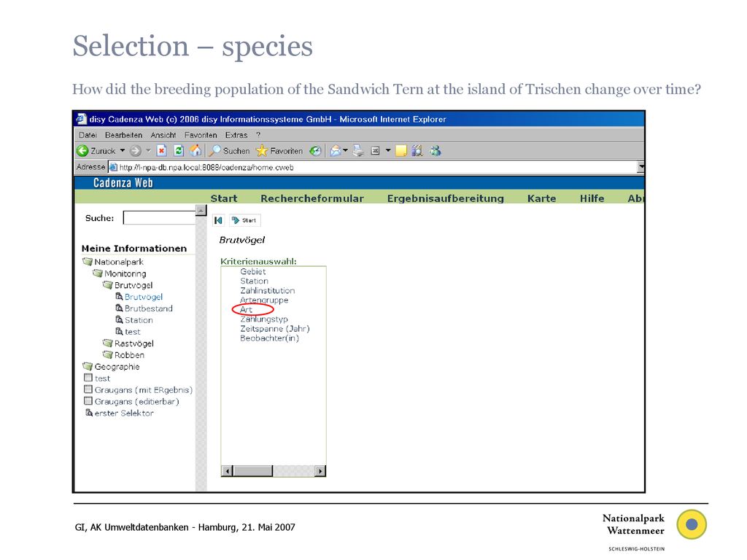Expand the Rastvögel folder

pyautogui.click(x=107, y=343)
